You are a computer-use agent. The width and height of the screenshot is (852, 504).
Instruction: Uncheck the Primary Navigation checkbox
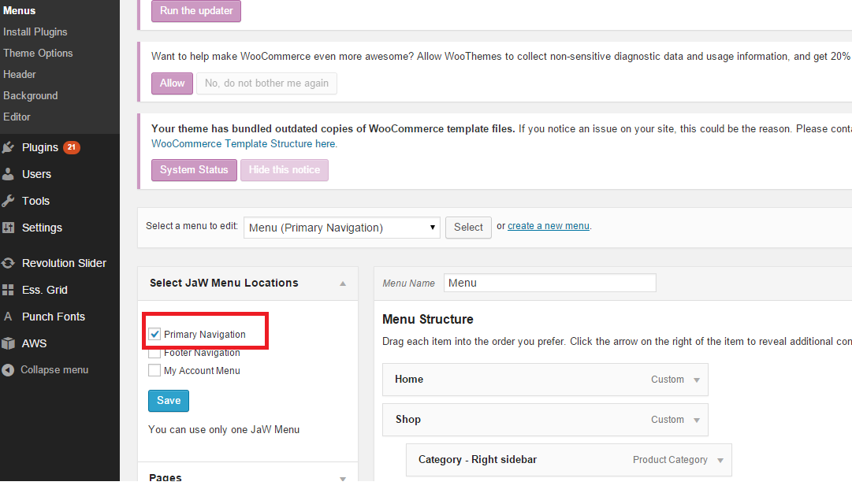154,335
